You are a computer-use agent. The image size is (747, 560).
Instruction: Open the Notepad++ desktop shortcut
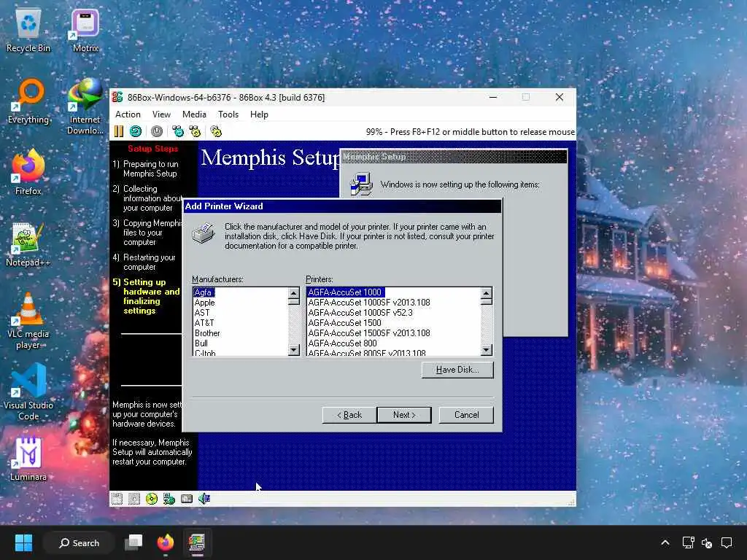click(28, 245)
